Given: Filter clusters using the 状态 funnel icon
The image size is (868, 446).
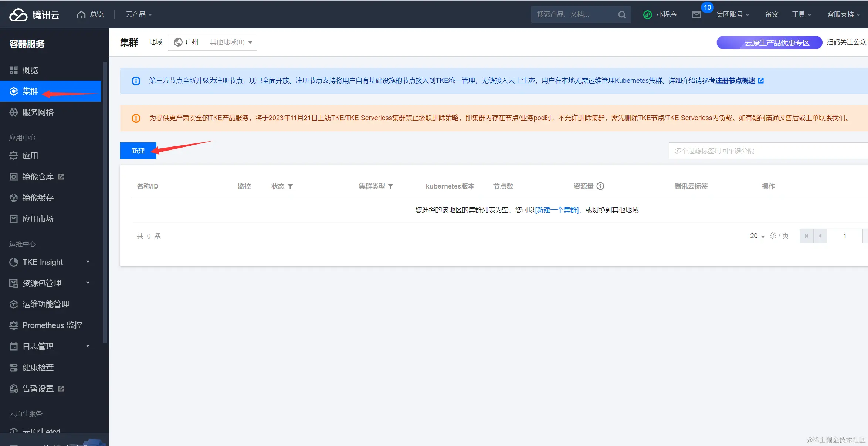Looking at the screenshot, I should (x=290, y=186).
